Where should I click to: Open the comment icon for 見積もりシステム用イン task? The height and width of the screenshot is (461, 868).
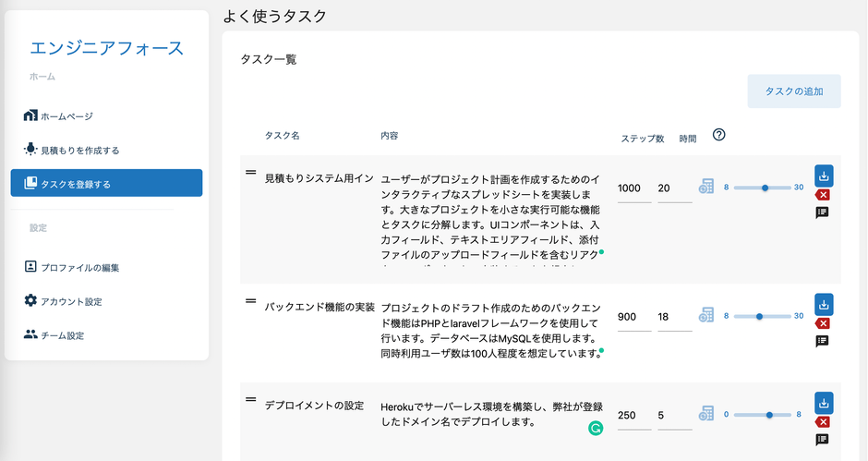[x=824, y=212]
